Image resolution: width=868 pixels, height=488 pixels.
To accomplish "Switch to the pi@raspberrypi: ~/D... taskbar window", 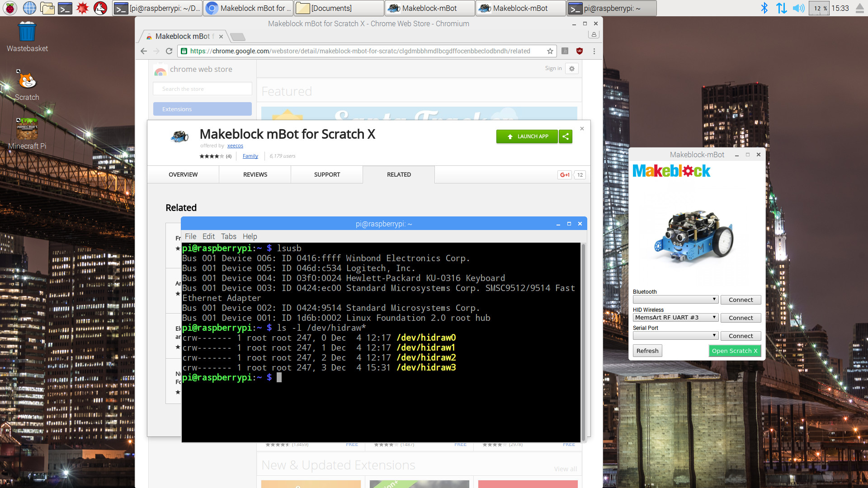I will tap(157, 8).
